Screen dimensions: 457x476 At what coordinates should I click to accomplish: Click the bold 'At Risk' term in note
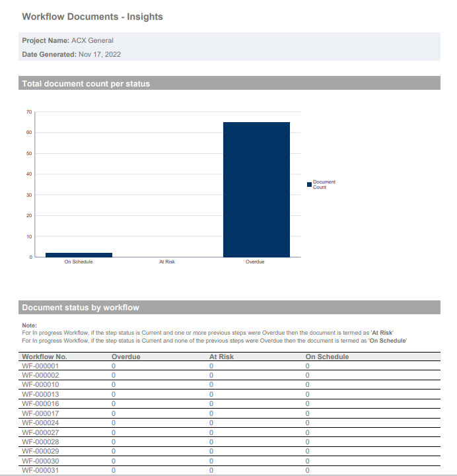coord(382,333)
